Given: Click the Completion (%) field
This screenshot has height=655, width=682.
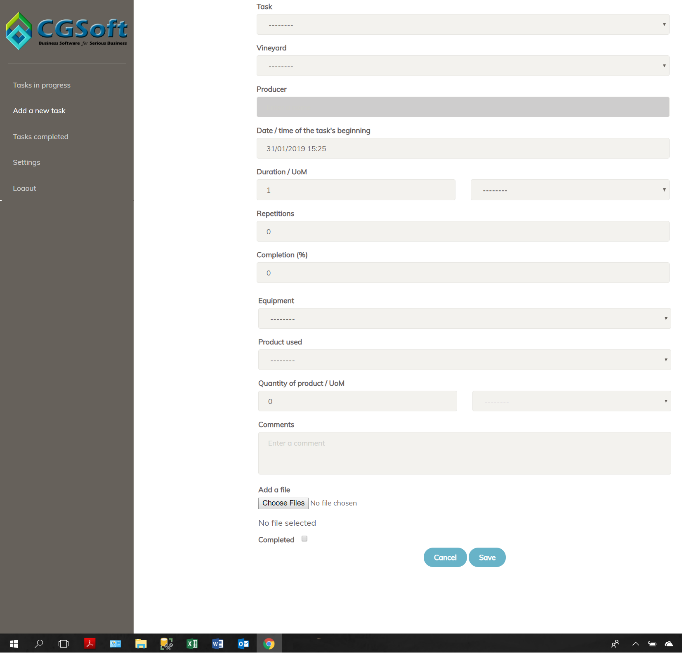Looking at the screenshot, I should pyautogui.click(x=463, y=273).
